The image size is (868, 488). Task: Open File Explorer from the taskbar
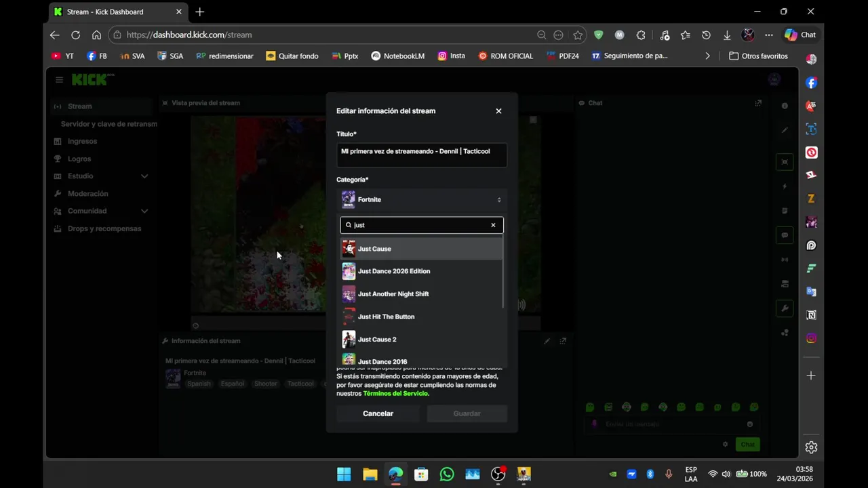click(370, 474)
